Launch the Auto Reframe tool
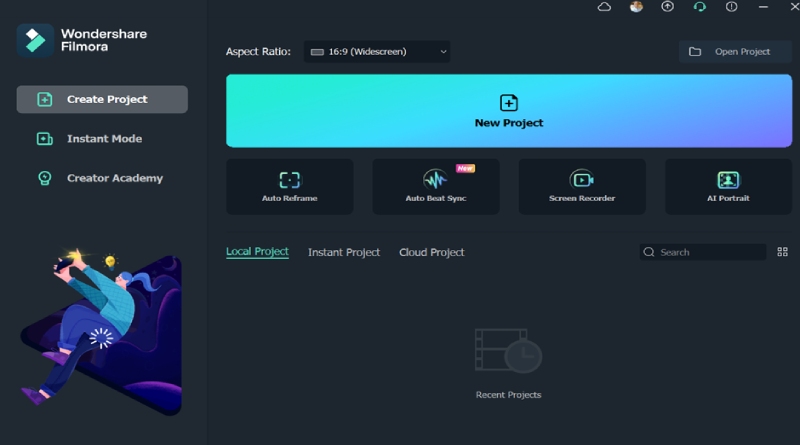800x445 pixels. coord(289,186)
